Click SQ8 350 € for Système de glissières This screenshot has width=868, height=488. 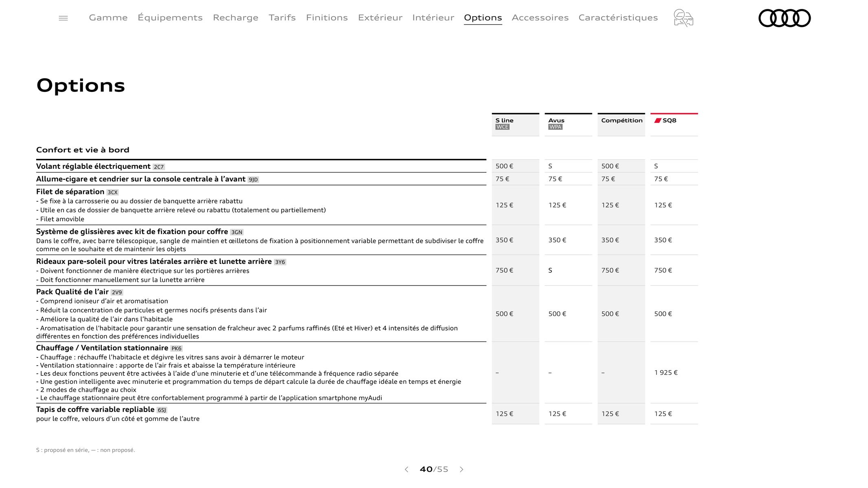click(x=663, y=240)
